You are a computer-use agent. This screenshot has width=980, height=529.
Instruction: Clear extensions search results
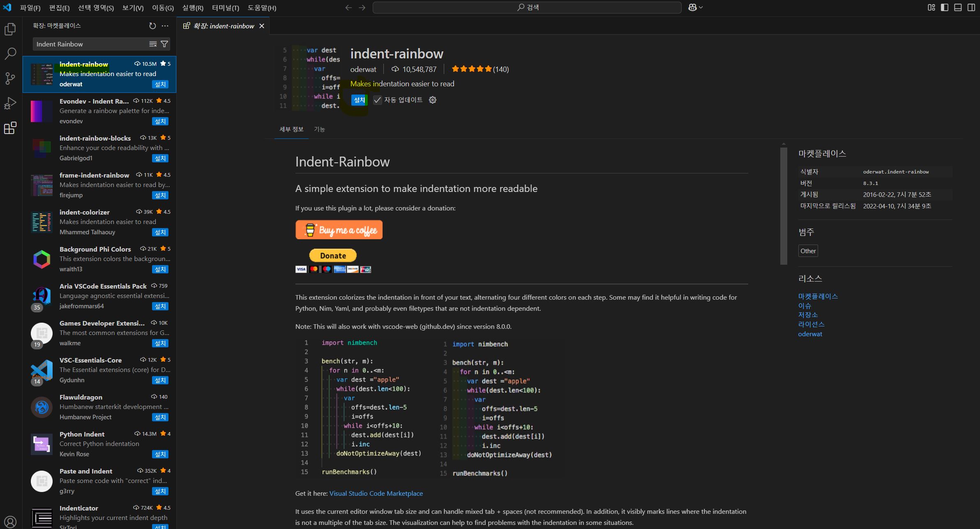[153, 44]
